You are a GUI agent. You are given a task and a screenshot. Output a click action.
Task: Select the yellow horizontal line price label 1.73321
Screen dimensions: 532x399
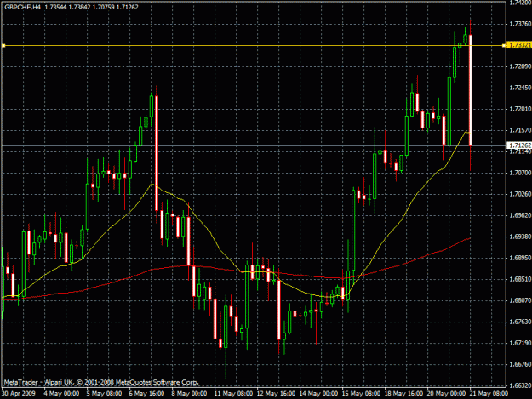519,45
